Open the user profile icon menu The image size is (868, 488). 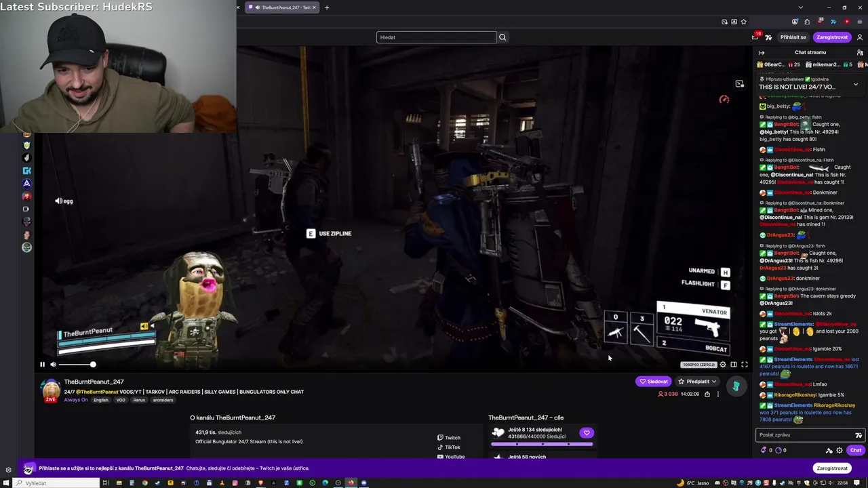[860, 37]
